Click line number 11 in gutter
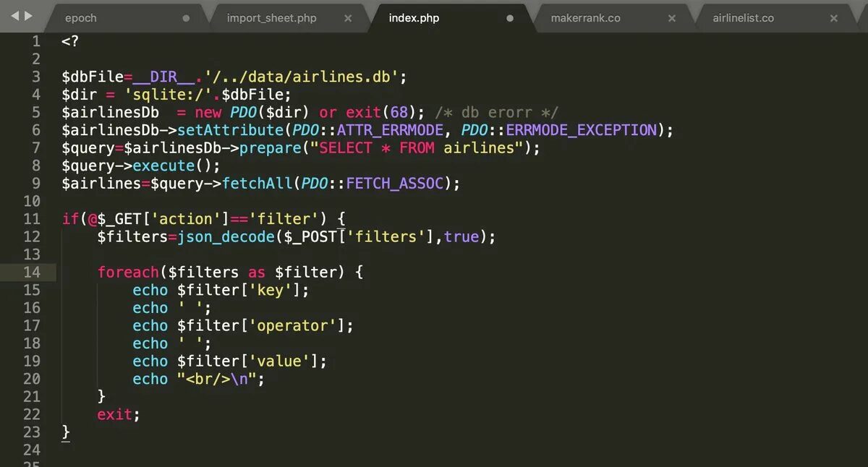Screen dimensions: 868x467 click(32, 218)
